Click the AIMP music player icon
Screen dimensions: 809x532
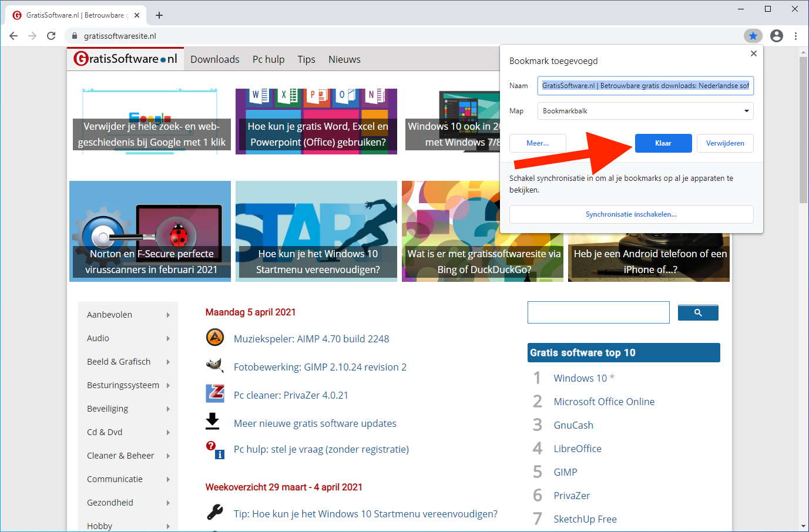(x=215, y=338)
